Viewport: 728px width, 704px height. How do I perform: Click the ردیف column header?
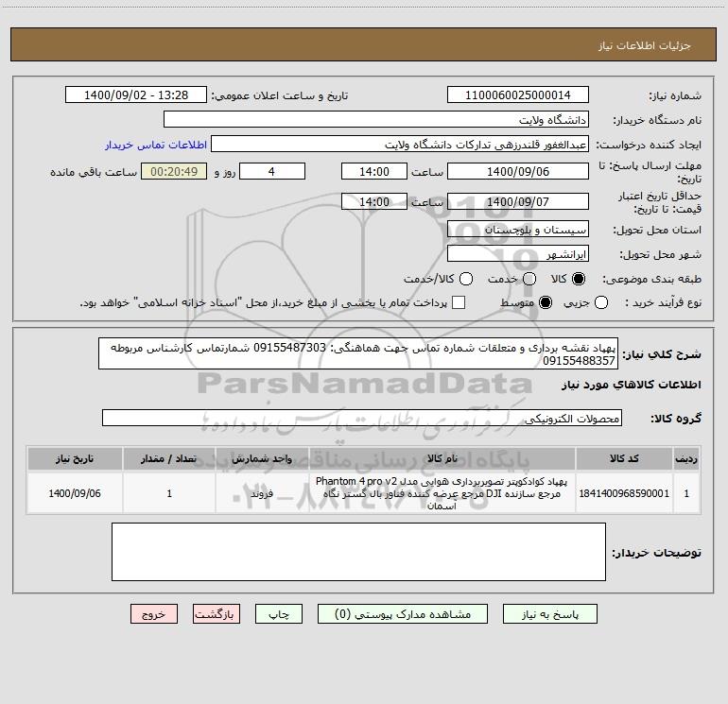click(686, 458)
